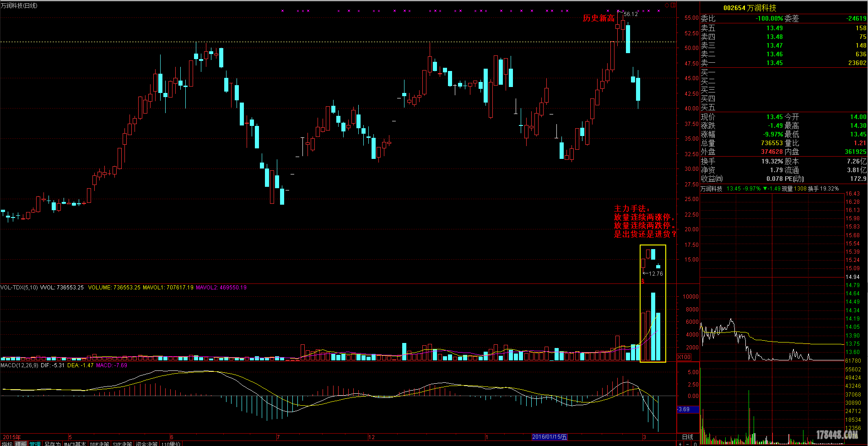Switch to DDE决策 template
Viewport: 868px width, 446px height.
(99, 444)
